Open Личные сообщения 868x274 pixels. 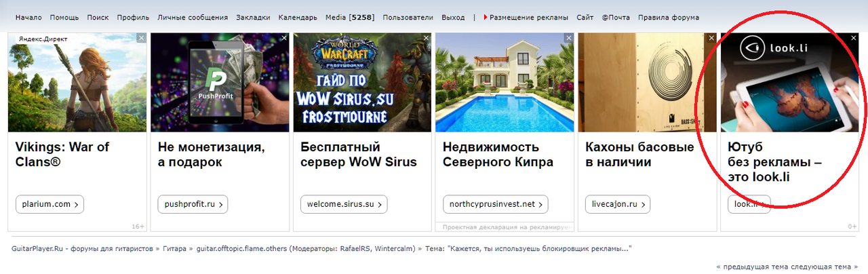pos(193,18)
